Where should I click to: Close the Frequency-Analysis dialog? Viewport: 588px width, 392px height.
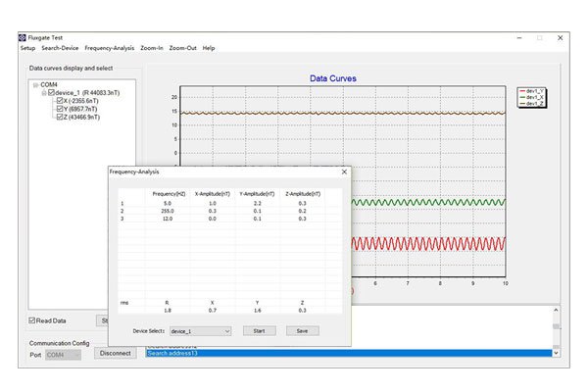[x=344, y=171]
